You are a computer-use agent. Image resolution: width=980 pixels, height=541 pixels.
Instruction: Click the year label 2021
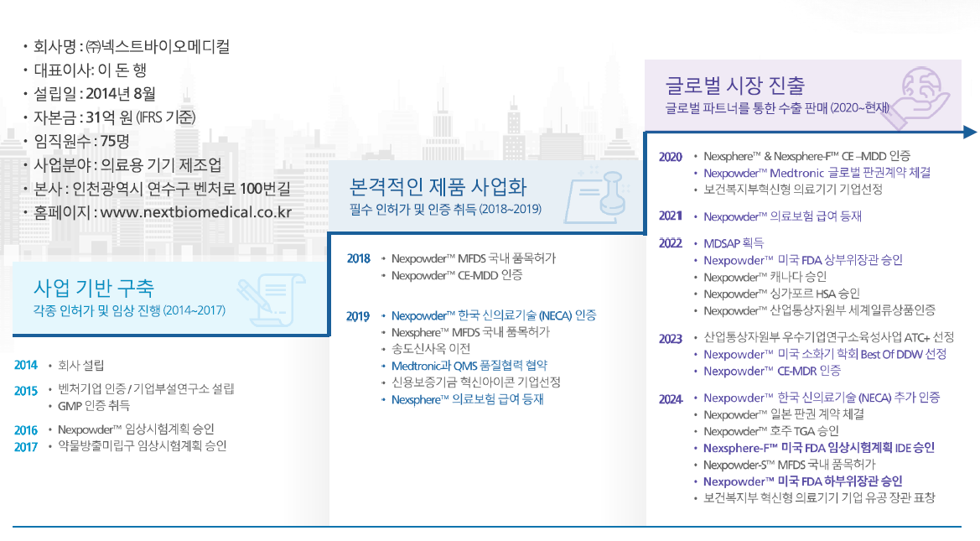[670, 216]
